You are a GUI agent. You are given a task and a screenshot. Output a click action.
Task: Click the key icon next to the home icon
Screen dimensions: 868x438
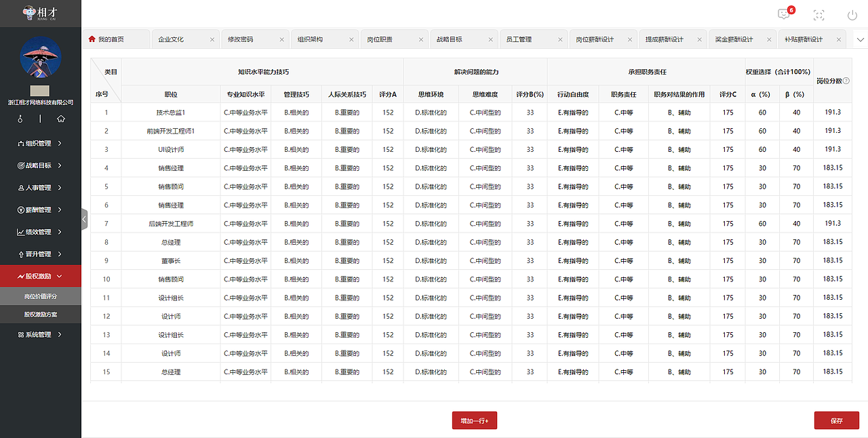point(20,119)
